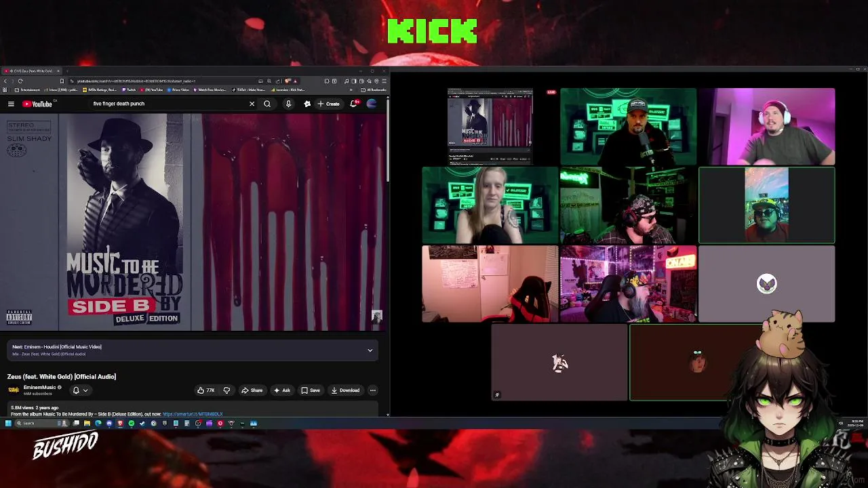Start voice search with microphone icon
Screen dimensions: 868x488
point(288,104)
